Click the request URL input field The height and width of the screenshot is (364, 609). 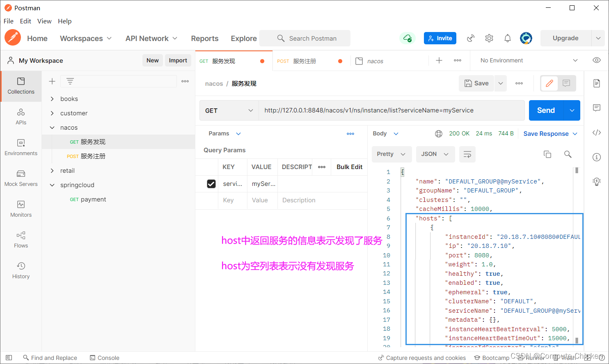click(391, 110)
